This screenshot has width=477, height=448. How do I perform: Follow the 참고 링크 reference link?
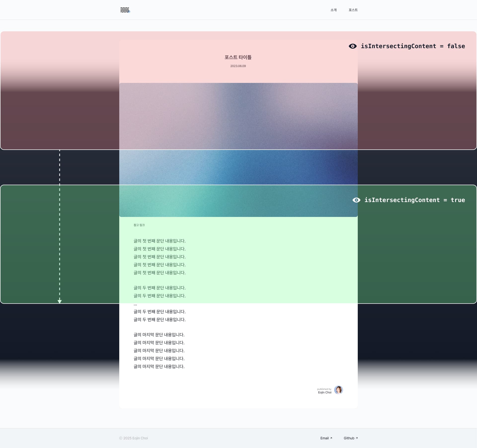pyautogui.click(x=139, y=225)
